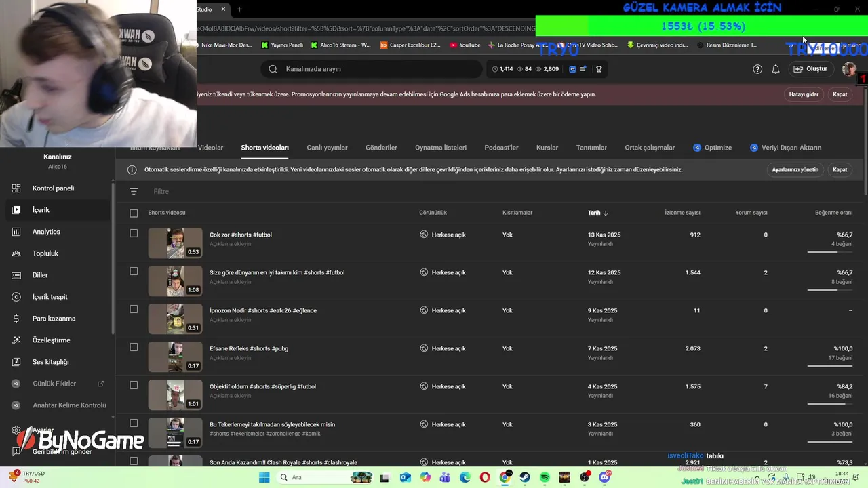The width and height of the screenshot is (868, 488).
Task: Check the box for 'Cok zor #shorts #futbol'
Action: pos(134,233)
